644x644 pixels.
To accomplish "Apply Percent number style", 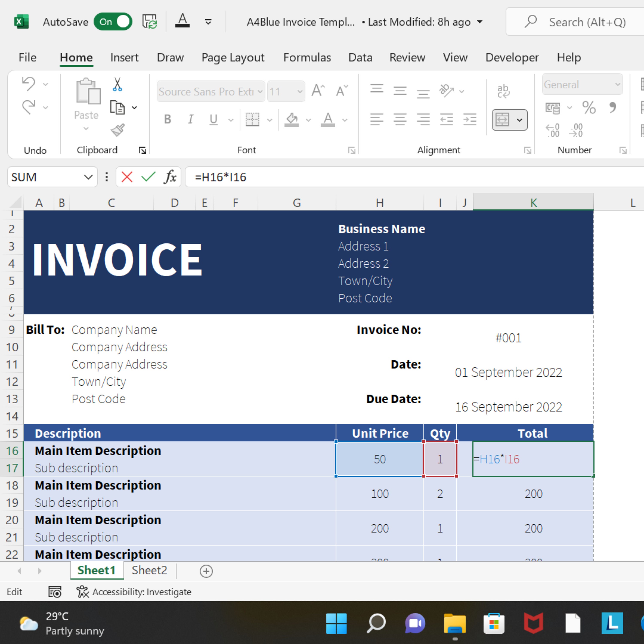I will click(x=589, y=107).
